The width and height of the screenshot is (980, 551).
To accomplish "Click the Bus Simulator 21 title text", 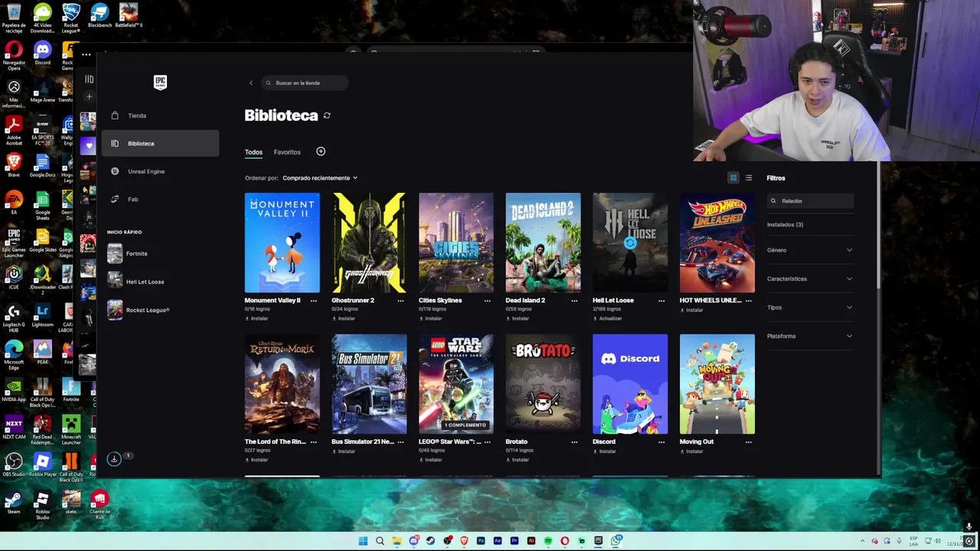I will (361, 442).
